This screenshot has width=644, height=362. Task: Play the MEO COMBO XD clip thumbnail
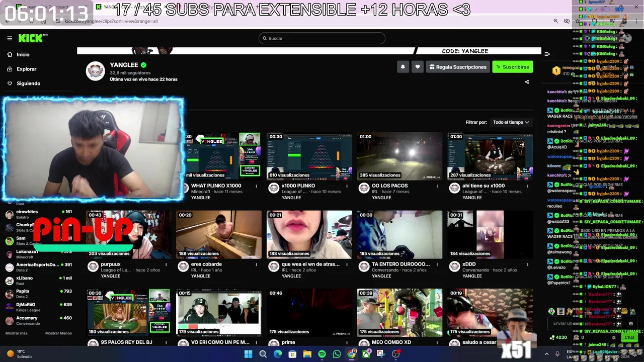(399, 312)
